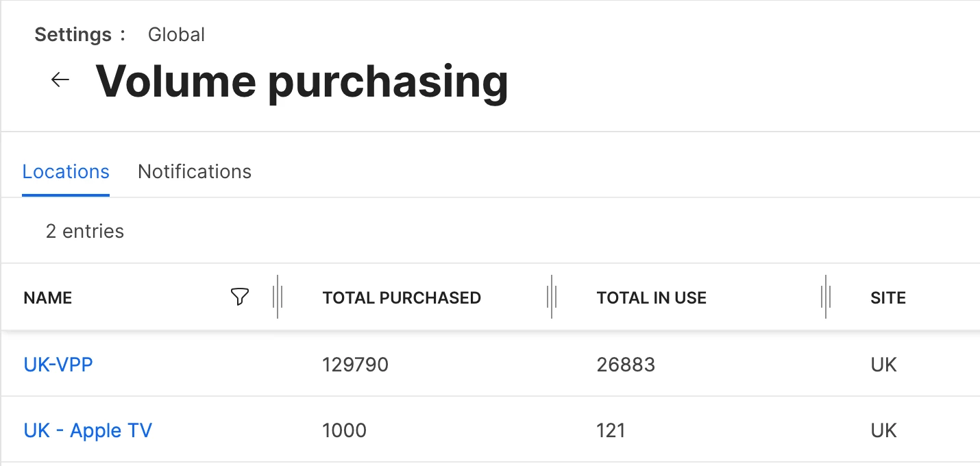Open the UK - Apple TV location

(x=88, y=430)
